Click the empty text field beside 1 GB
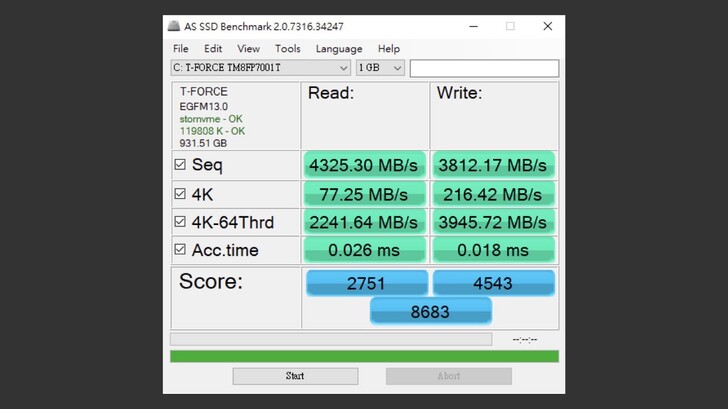728x409 pixels. [484, 68]
